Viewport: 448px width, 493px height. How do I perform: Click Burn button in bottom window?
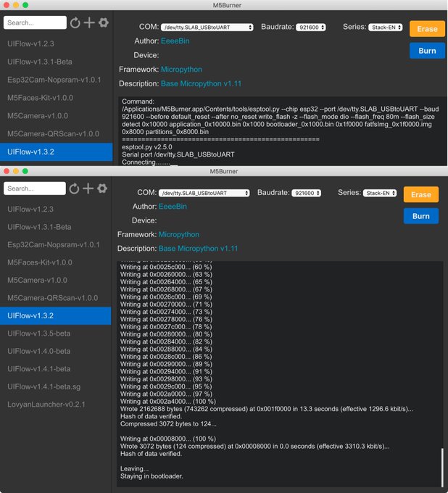(421, 216)
